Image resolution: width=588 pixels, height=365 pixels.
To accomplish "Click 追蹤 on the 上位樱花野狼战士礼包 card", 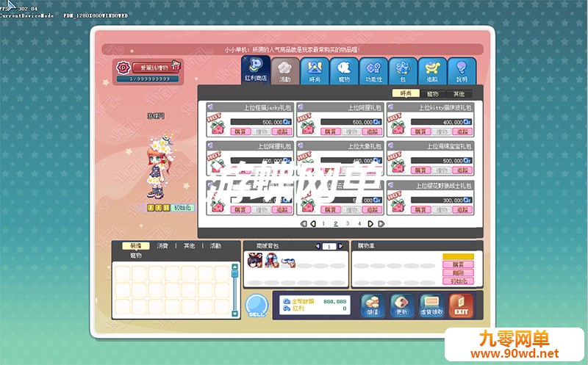I will [x=462, y=210].
